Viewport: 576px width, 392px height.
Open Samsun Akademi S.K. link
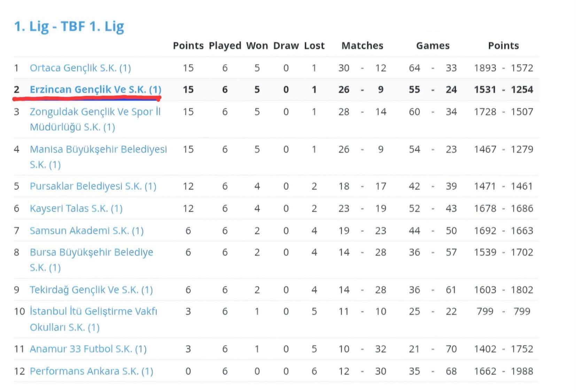[87, 231]
